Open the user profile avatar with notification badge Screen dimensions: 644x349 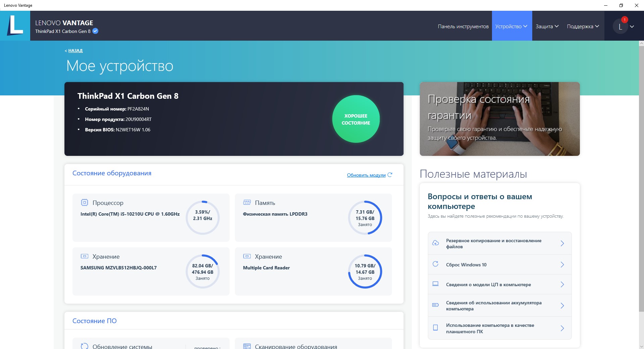(620, 26)
